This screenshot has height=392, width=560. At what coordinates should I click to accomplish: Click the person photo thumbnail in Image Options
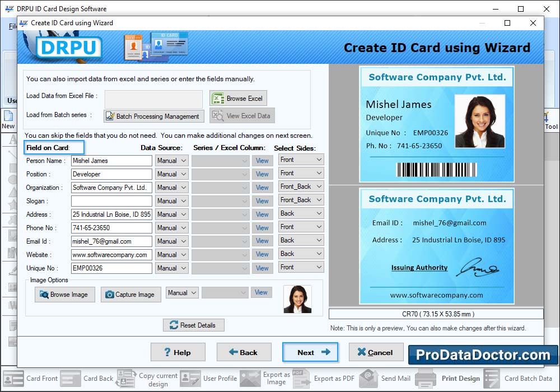297,299
